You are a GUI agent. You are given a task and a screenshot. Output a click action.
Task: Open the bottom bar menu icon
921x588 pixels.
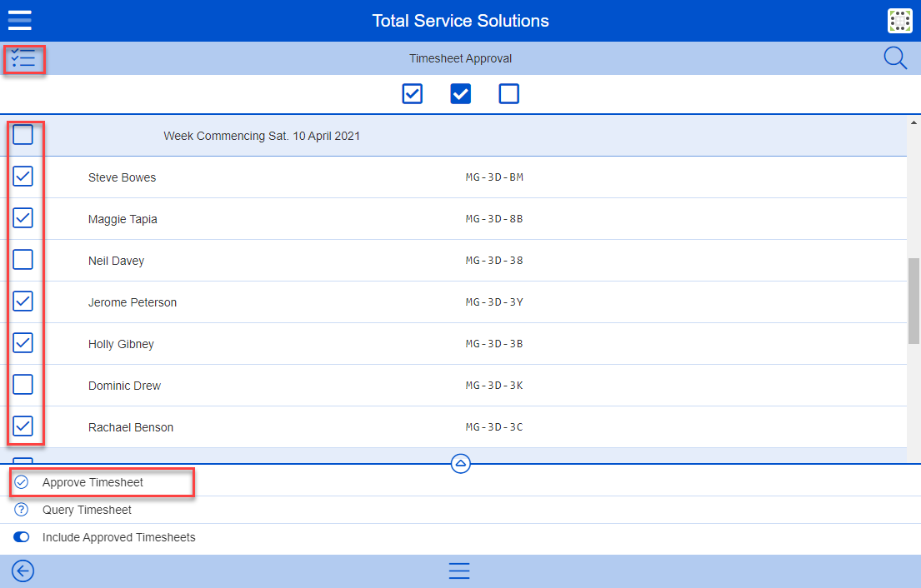click(x=459, y=571)
